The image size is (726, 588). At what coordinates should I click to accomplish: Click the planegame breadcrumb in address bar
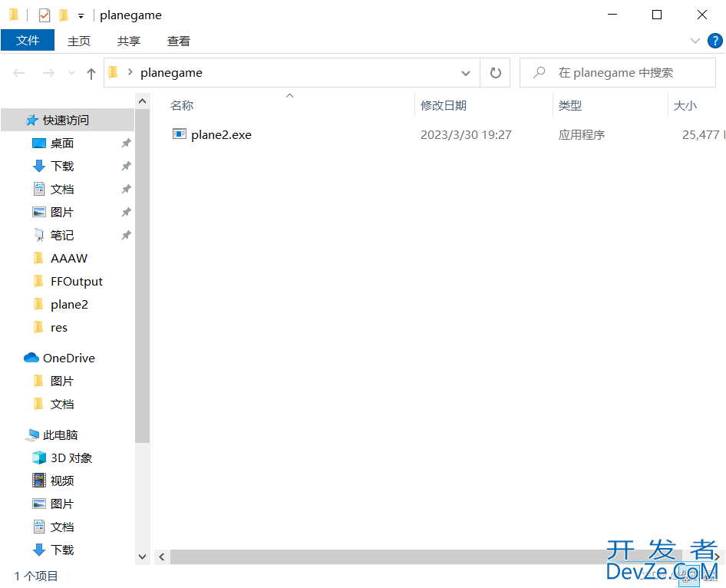(x=171, y=73)
